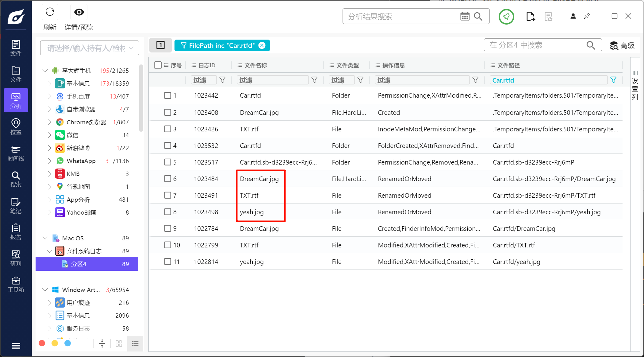Click the 刷新 refresh icon
The image size is (644, 357).
(50, 12)
